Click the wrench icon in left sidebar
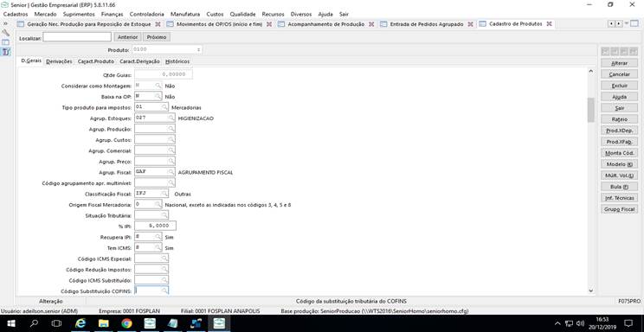 [x=6, y=32]
